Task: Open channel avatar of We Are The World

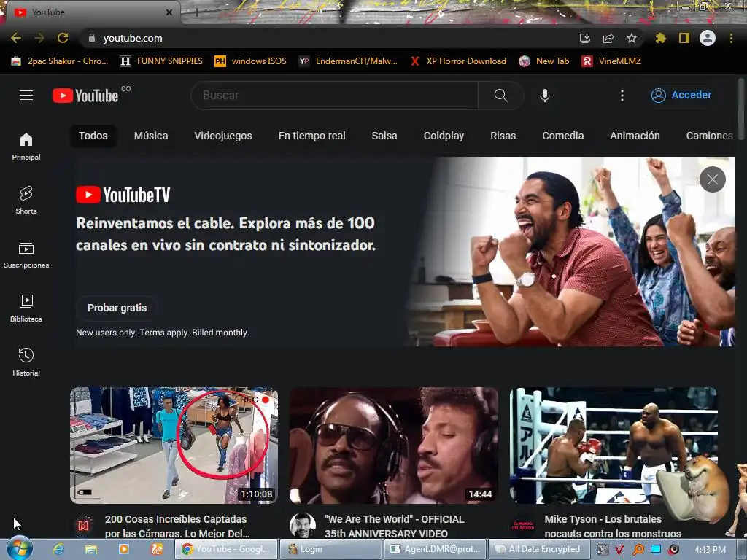Action: tap(303, 525)
